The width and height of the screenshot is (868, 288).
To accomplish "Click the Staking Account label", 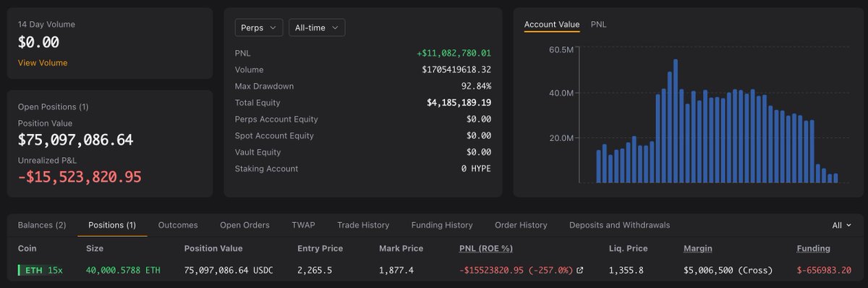I will pos(266,169).
